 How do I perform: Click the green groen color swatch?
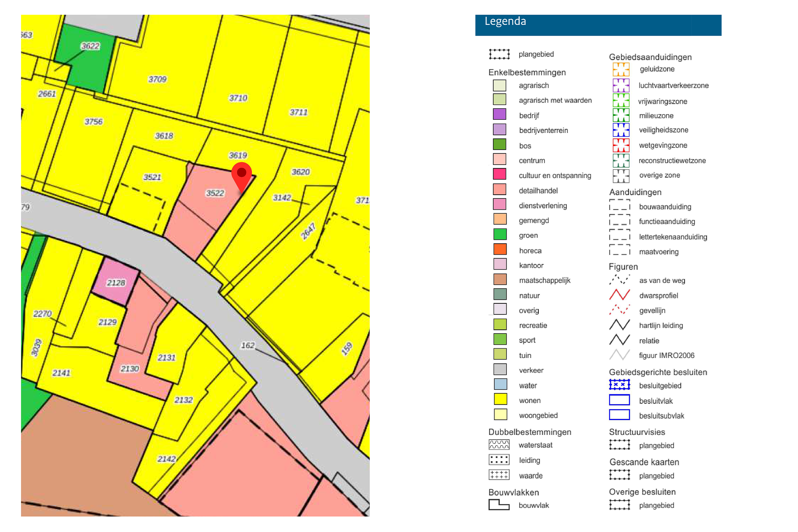tap(500, 234)
